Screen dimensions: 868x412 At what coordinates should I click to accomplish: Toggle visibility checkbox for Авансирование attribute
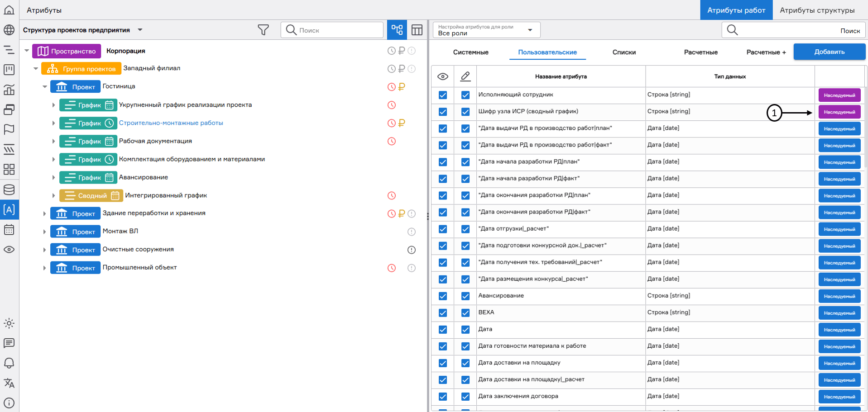[x=443, y=296]
